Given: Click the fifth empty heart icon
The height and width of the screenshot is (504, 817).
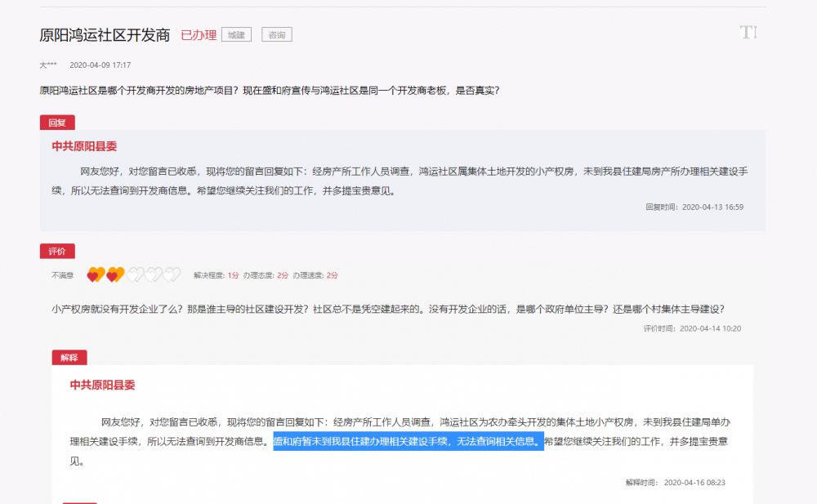Looking at the screenshot, I should 172,274.
